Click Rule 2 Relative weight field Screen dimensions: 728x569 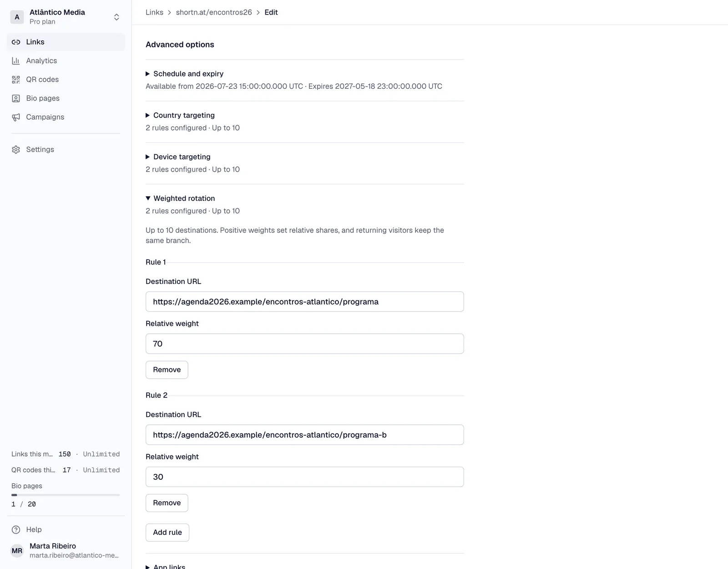click(305, 477)
